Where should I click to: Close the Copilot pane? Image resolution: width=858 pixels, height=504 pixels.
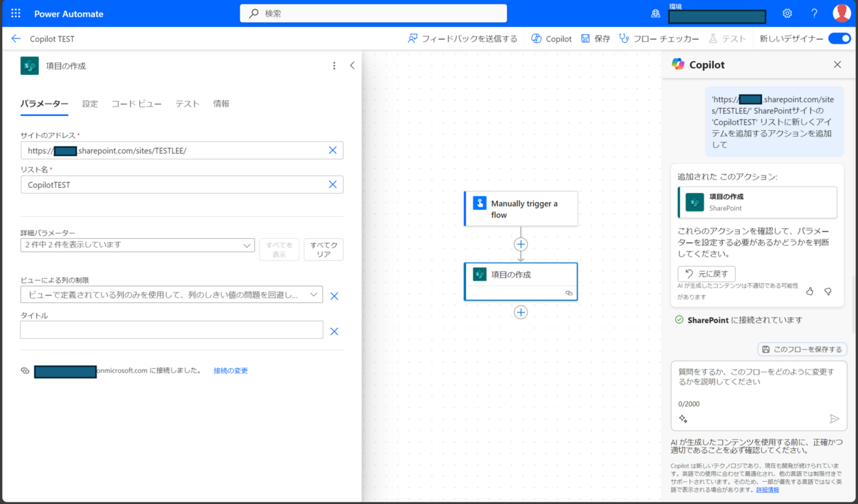click(x=837, y=64)
